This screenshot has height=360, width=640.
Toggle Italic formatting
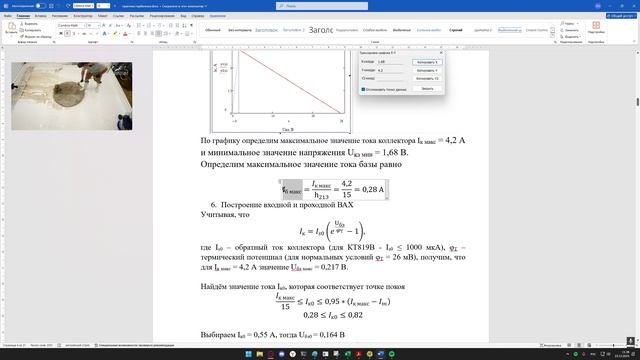coord(67,33)
